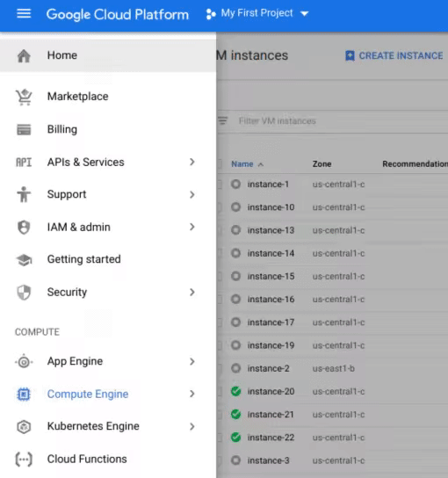This screenshot has height=478, width=448.
Task: Open the hamburger navigation menu icon
Action: coord(24,14)
